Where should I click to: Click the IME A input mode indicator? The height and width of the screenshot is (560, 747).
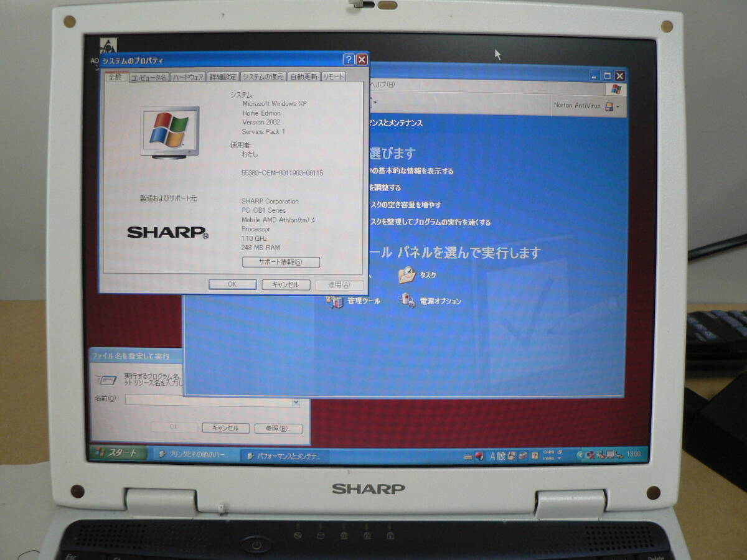click(493, 456)
